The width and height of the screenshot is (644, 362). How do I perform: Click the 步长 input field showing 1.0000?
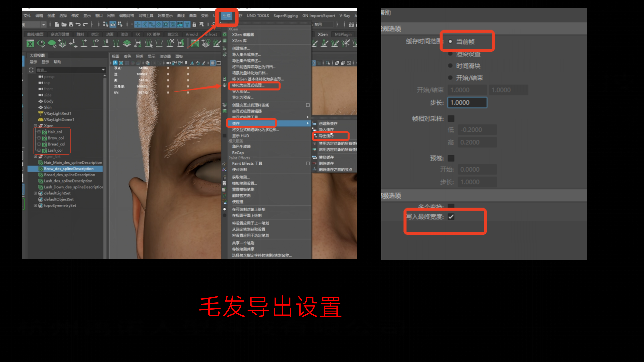tap(467, 102)
